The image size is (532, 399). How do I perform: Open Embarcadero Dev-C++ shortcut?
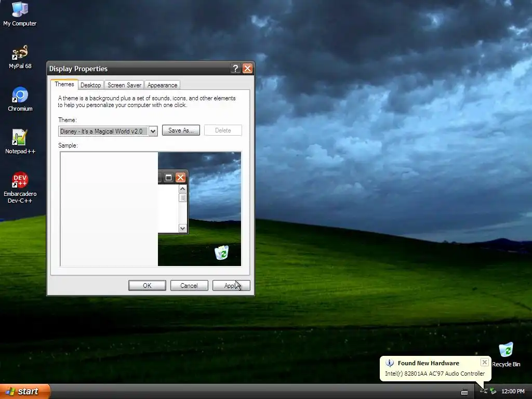coord(20,187)
